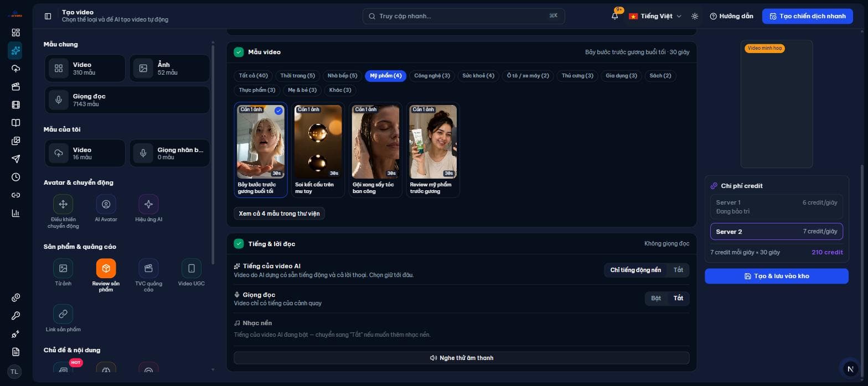Open notifications bell with 9+ badge
The image size is (868, 386).
click(615, 16)
